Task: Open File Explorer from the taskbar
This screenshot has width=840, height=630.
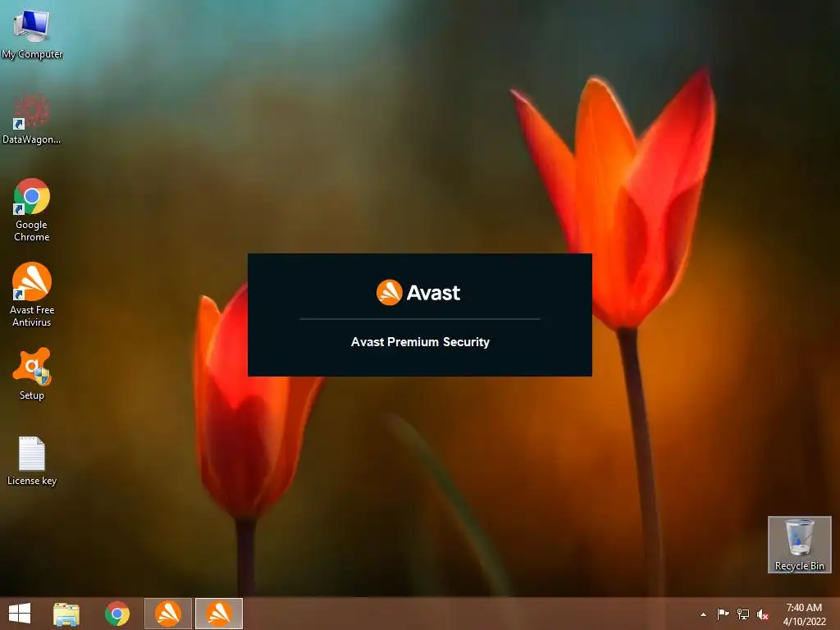Action: pyautogui.click(x=66, y=614)
